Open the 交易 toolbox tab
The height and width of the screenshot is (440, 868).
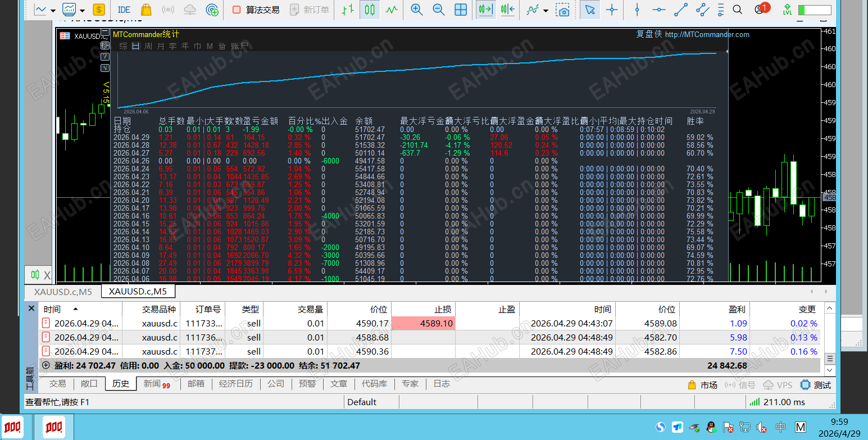click(57, 384)
